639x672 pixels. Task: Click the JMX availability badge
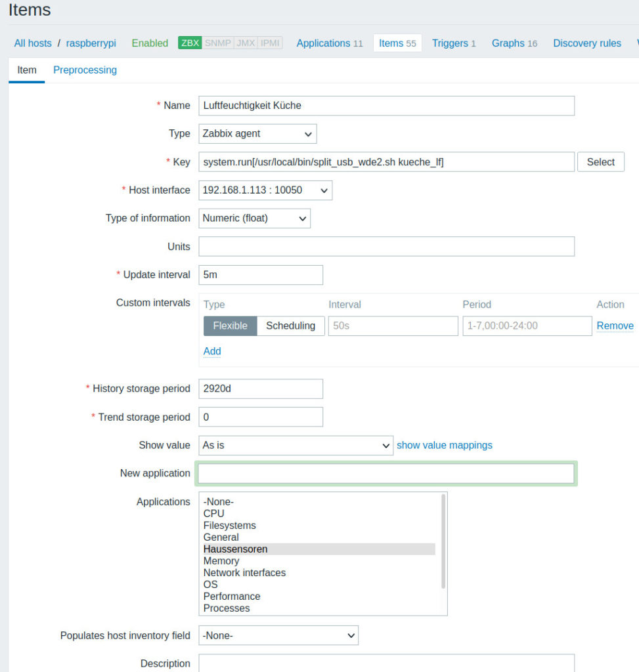[x=246, y=43]
